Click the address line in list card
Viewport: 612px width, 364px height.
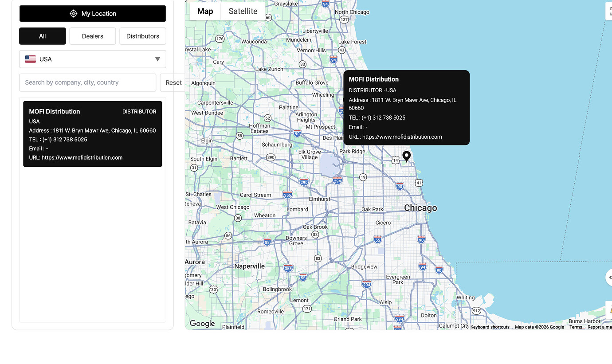92,130
